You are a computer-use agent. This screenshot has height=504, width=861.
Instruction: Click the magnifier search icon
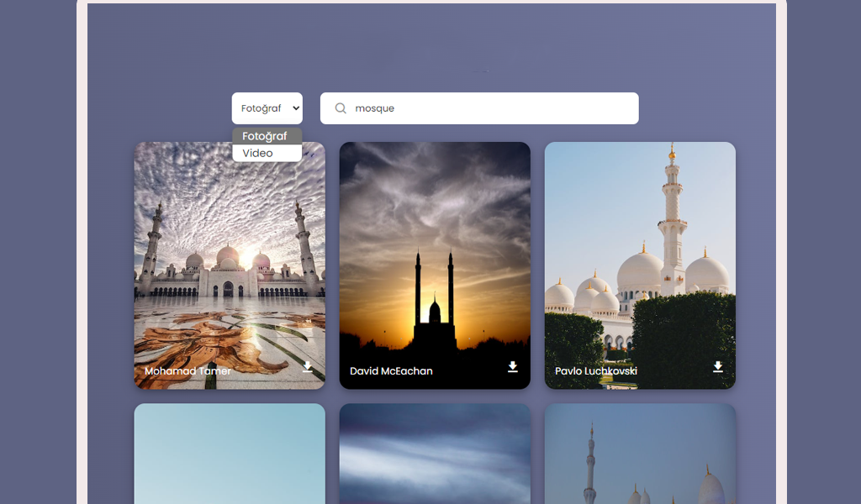point(341,108)
